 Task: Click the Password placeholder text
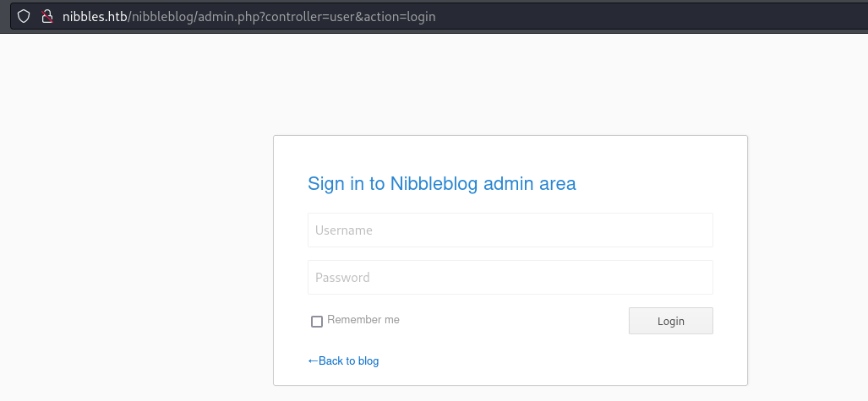click(x=342, y=277)
